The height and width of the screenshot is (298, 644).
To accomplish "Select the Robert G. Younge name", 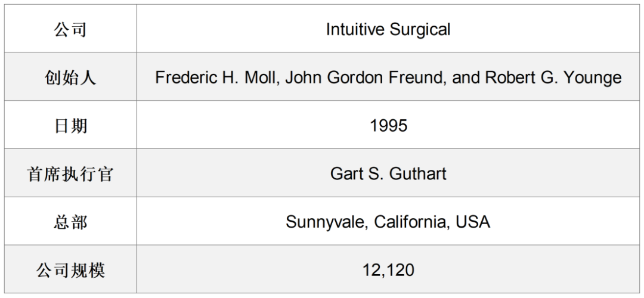I will [x=553, y=77].
